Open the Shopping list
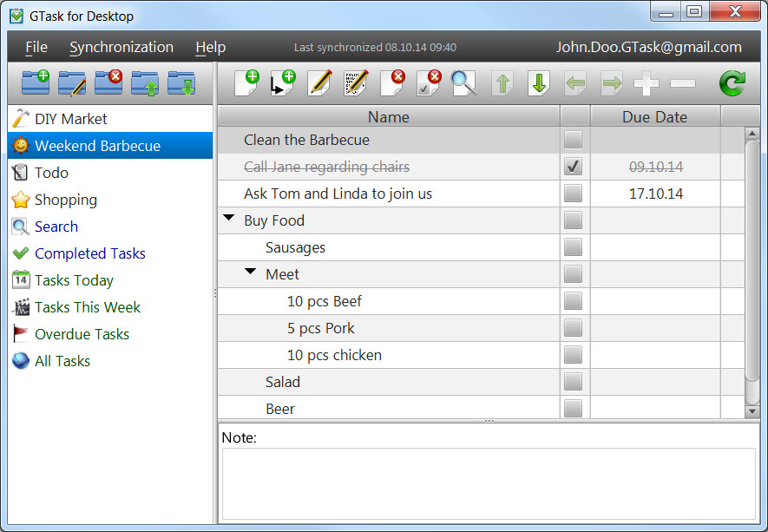Viewport: 768px width, 532px height. coord(110,200)
